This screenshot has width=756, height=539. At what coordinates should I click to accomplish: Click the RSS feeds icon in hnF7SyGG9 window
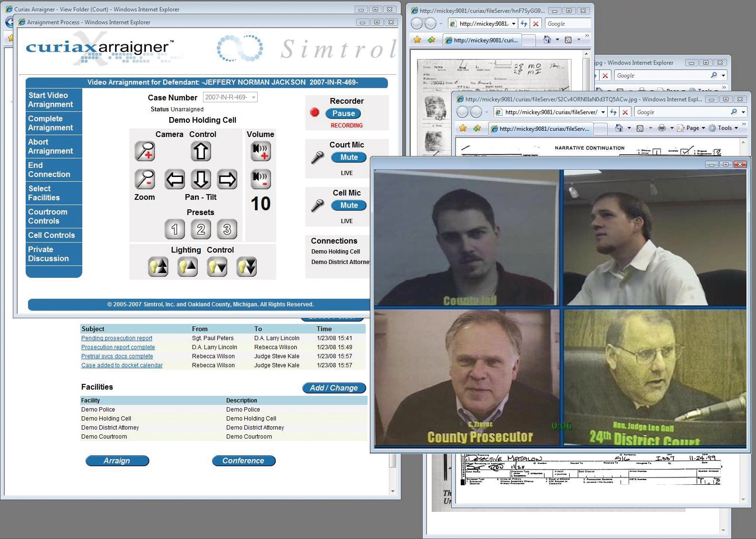coord(568,39)
